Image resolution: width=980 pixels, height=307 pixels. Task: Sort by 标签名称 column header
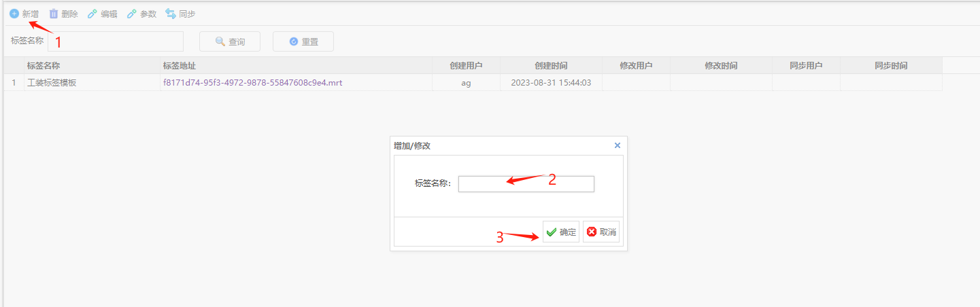tap(44, 66)
